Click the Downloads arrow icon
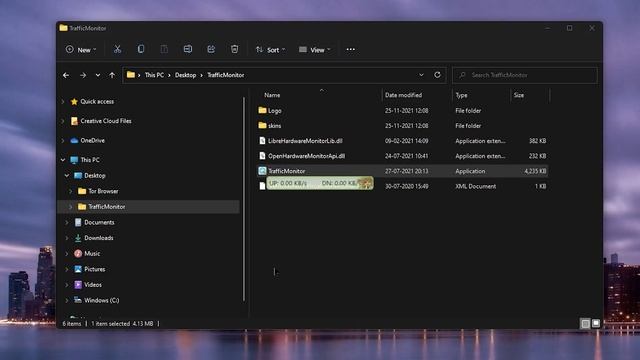The height and width of the screenshot is (360, 640). [x=78, y=238]
